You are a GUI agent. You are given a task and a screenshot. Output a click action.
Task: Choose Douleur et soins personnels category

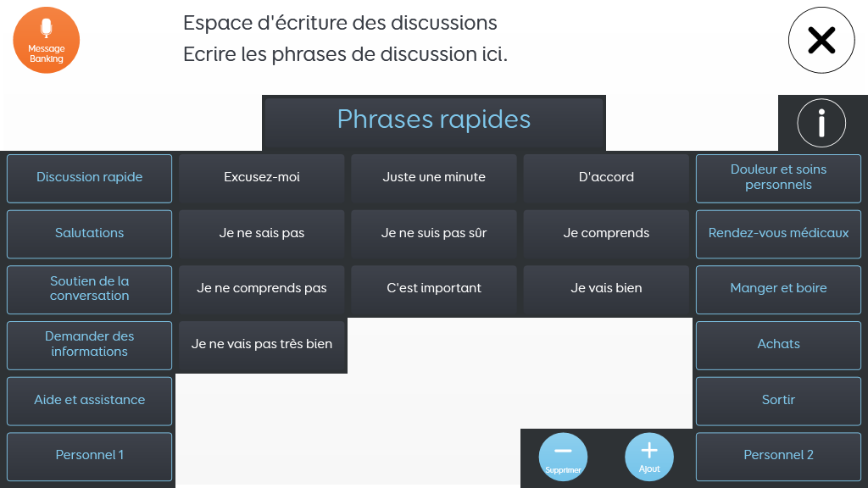click(x=778, y=178)
